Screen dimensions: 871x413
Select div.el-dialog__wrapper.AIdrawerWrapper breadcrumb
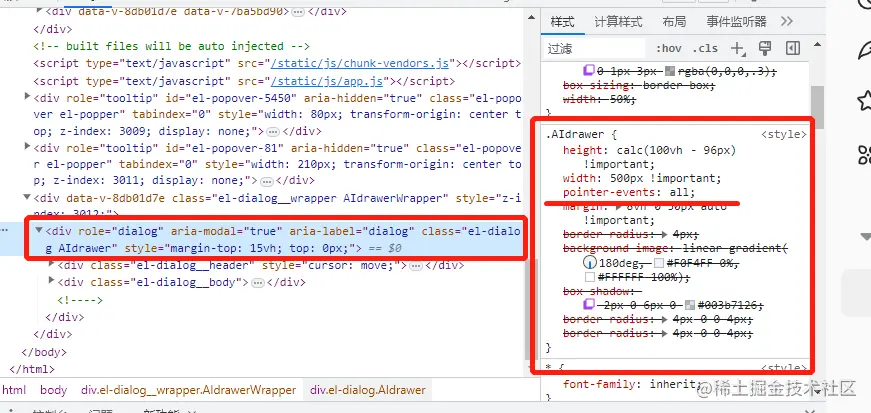[188, 390]
